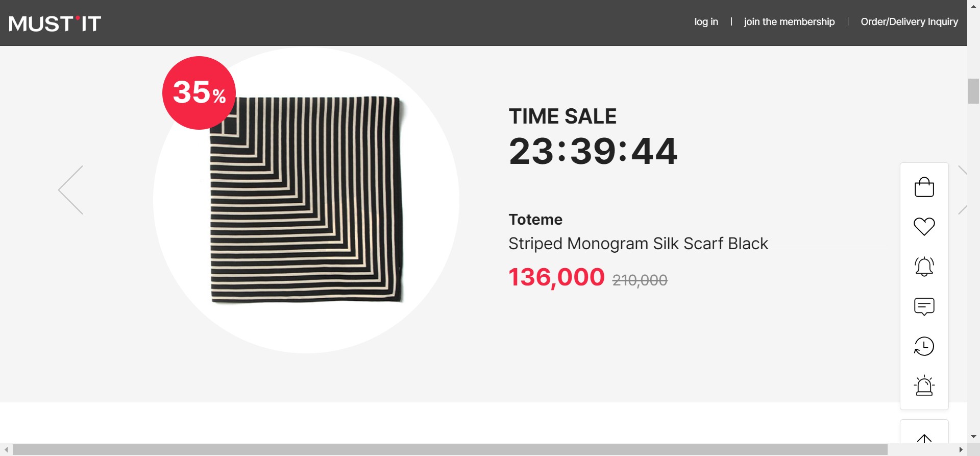
Task: Show previous time sale product
Action: (71, 190)
